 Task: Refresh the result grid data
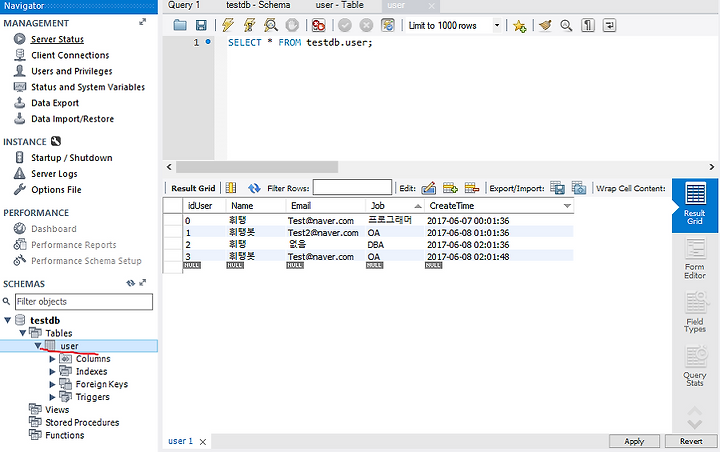pyautogui.click(x=254, y=188)
